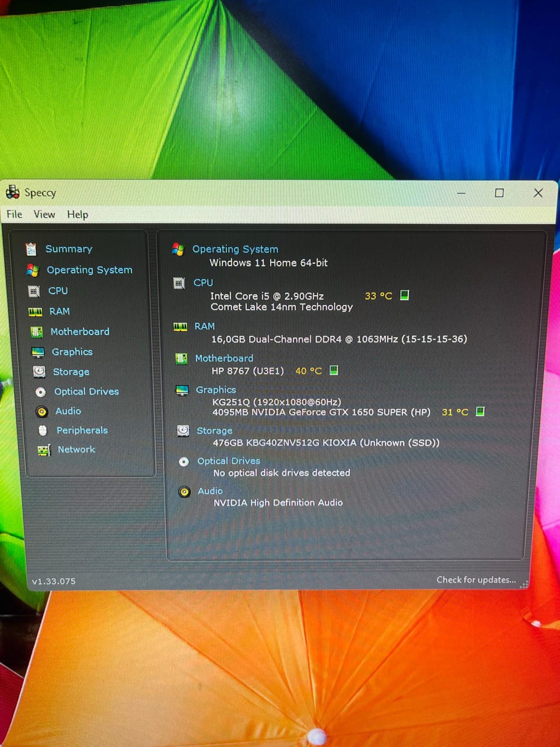Screen dimensions: 560x747
Task: Click the Optical Drives heading in summary
Action: click(x=229, y=461)
